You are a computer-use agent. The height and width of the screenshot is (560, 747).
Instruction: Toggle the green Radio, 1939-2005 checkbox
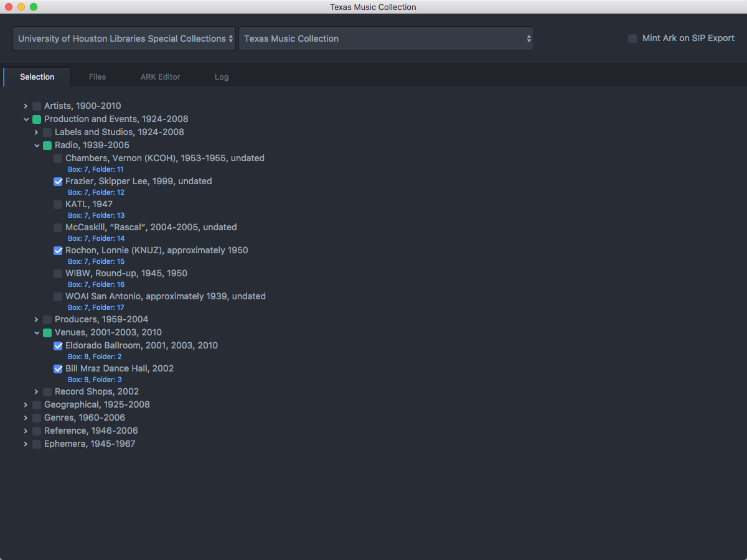pyautogui.click(x=47, y=146)
